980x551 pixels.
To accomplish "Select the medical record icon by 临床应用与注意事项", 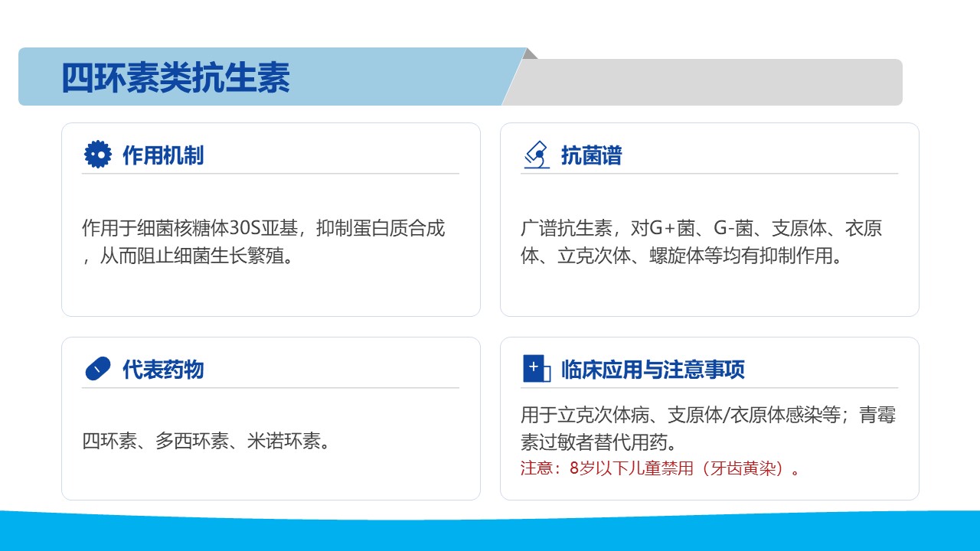I will coord(536,369).
